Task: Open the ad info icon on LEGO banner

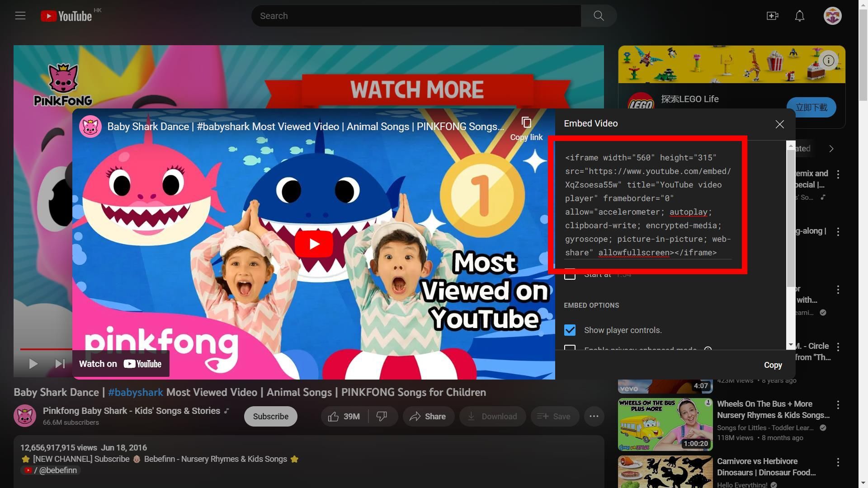Action: coord(828,61)
